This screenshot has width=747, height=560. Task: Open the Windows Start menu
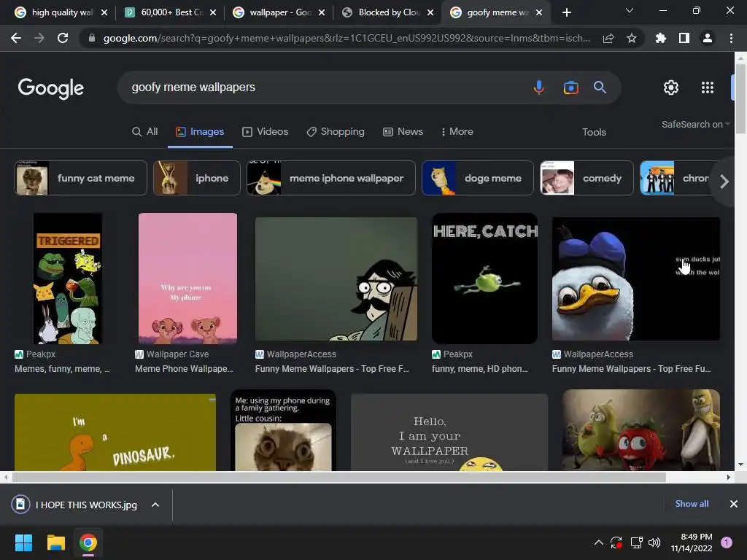[x=23, y=542]
